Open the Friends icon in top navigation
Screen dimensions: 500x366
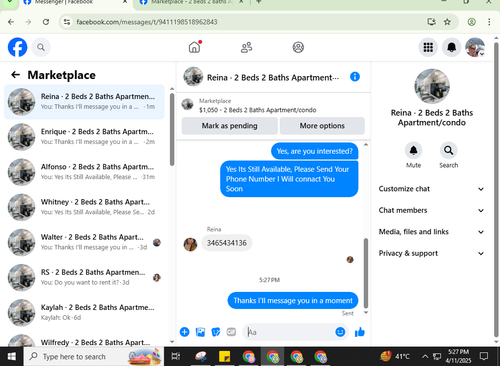point(246,47)
